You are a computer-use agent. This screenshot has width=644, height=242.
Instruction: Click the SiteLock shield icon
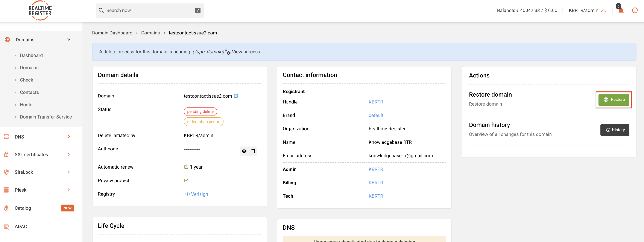pos(6,172)
